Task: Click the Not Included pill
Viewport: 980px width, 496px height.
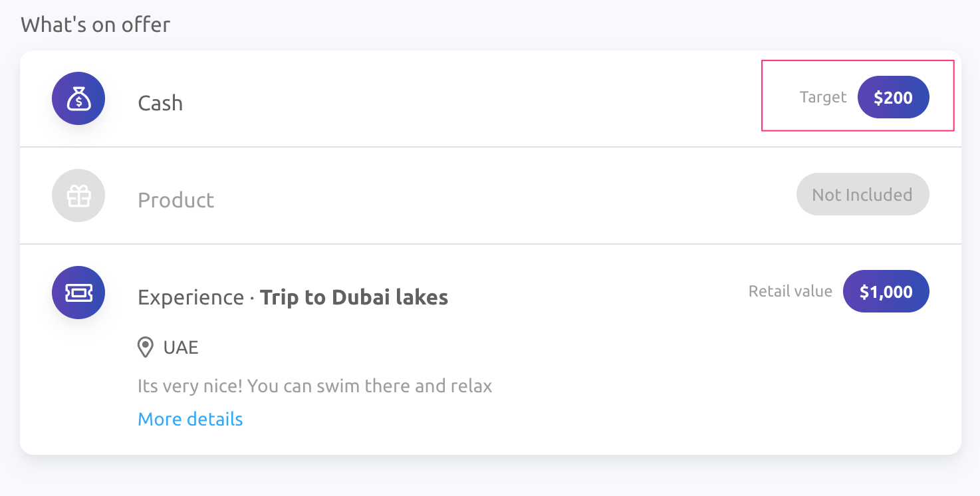Action: tap(862, 194)
